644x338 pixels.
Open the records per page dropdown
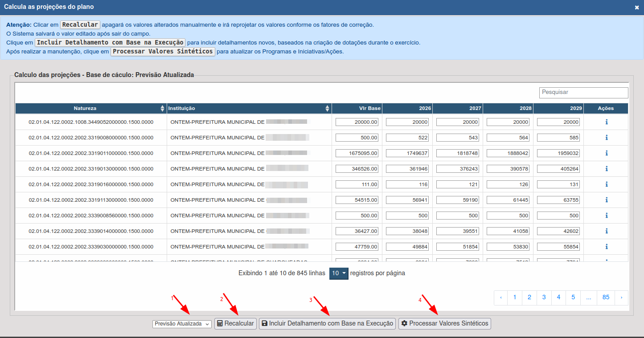(338, 273)
